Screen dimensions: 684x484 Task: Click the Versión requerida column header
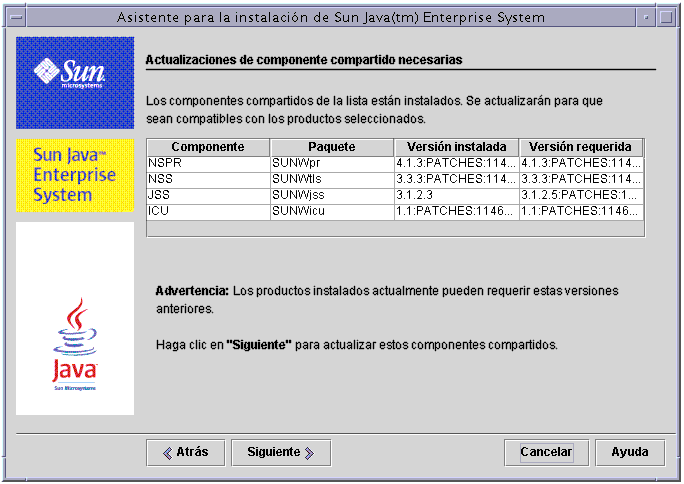(581, 147)
